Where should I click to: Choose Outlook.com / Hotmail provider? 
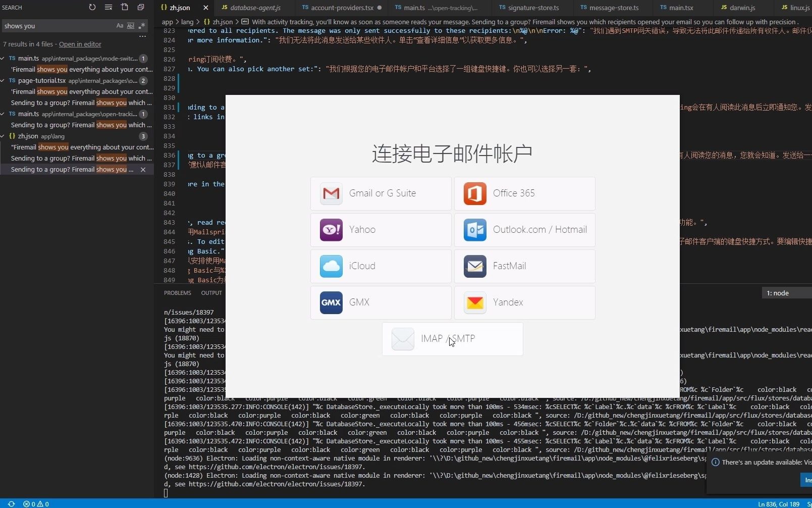click(525, 230)
